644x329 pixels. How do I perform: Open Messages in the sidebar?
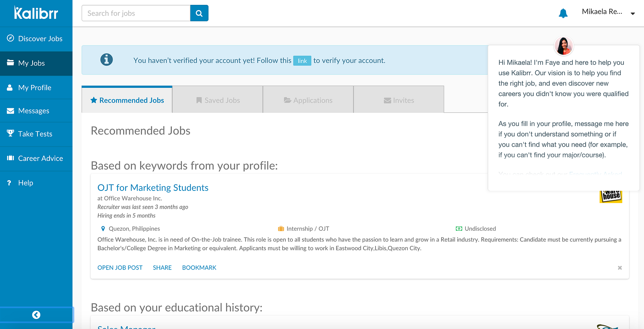33,111
